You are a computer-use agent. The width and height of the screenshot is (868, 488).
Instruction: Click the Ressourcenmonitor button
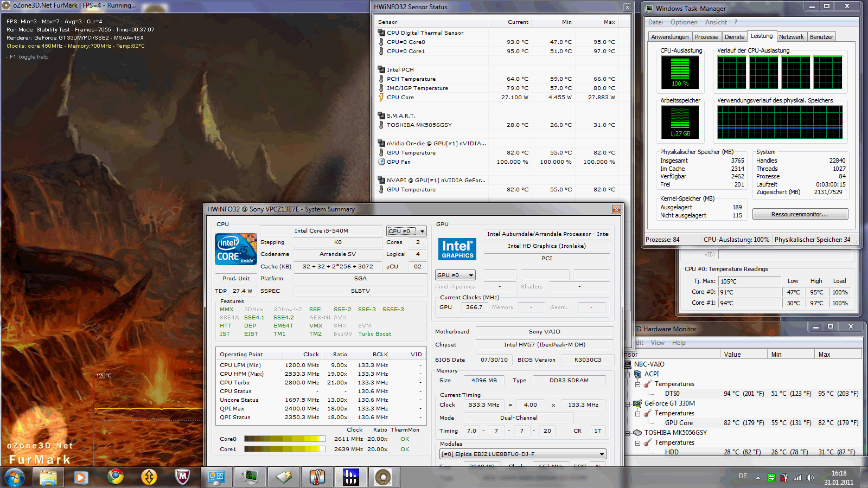coord(800,214)
